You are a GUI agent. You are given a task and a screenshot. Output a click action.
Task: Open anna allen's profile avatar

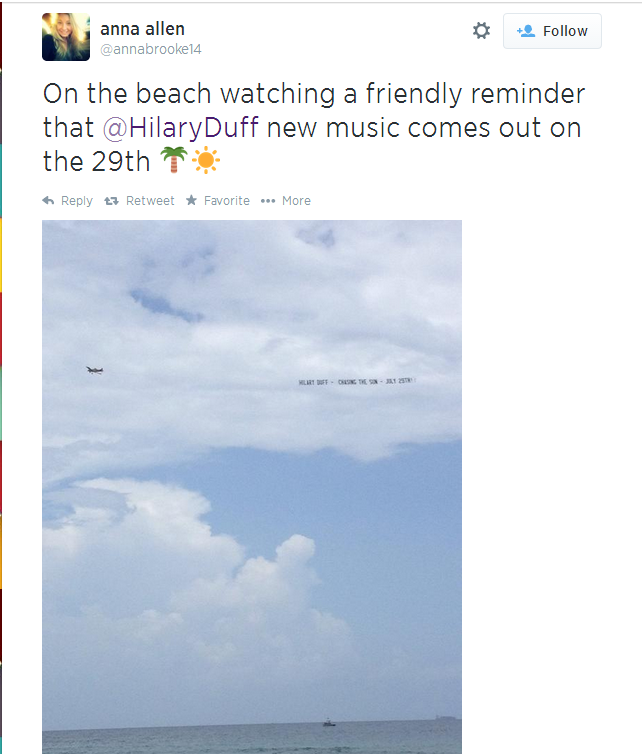(66, 37)
